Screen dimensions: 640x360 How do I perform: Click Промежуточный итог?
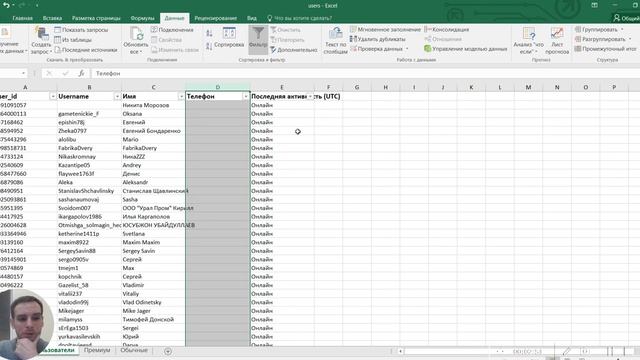point(606,49)
